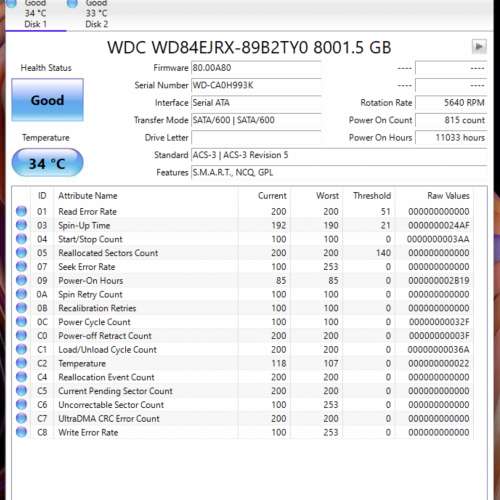Click status icon for Power-On Hours row
The height and width of the screenshot is (500, 500).
pos(21,280)
